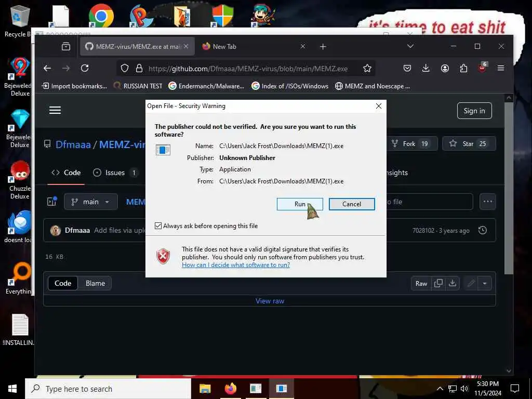The image size is (532, 399).
Task: Open 'How can I decide what software to run?' link
Action: [x=236, y=264]
